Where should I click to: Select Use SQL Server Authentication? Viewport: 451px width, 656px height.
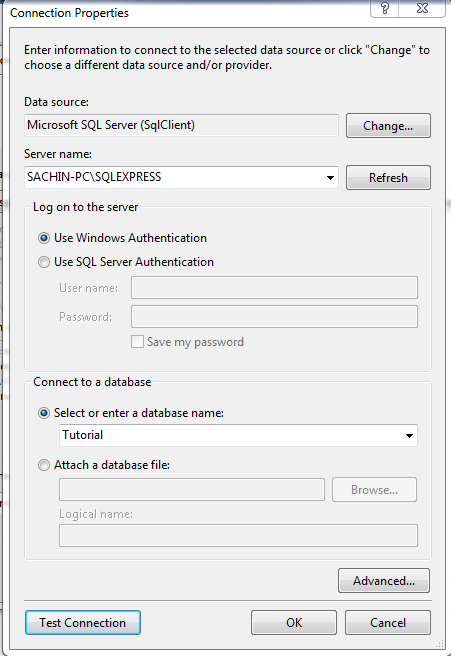coord(44,262)
